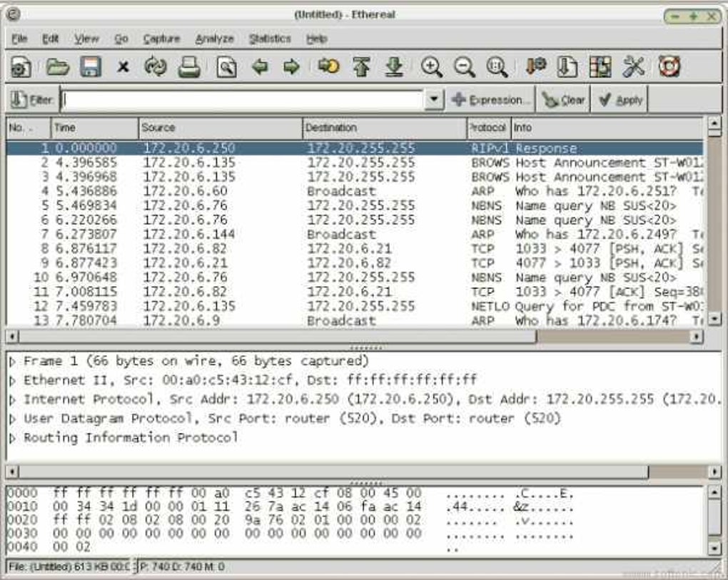Image resolution: width=728 pixels, height=580 pixels.
Task: Select packet 9 from source 172.20.6.21
Action: pyautogui.click(x=355, y=263)
